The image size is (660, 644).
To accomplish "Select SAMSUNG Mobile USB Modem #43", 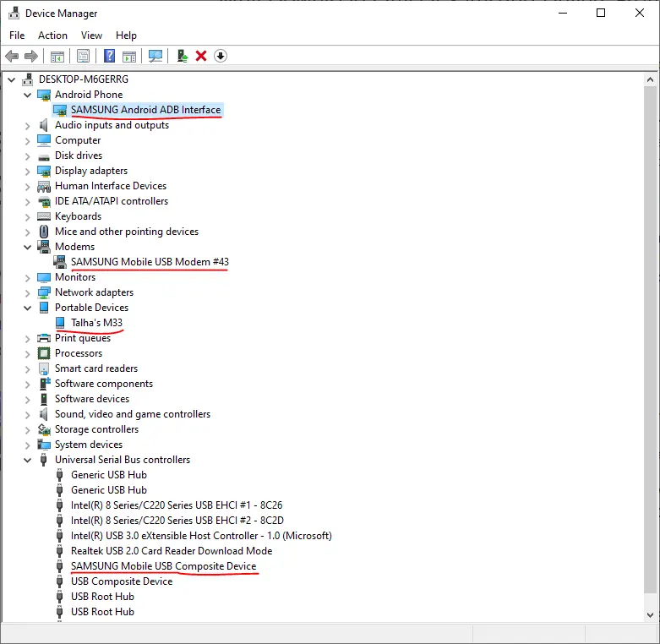I will click(150, 262).
